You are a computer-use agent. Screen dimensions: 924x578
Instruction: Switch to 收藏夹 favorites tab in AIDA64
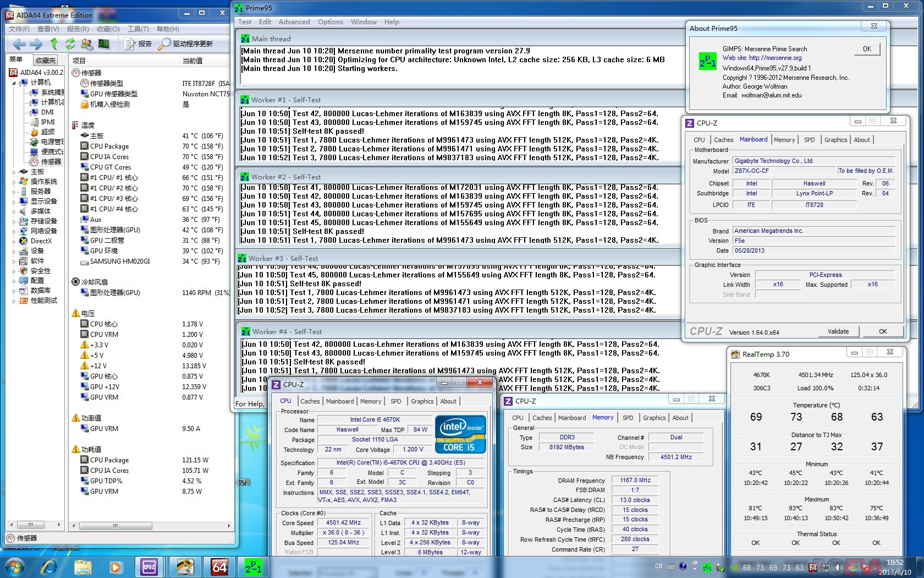coord(45,60)
